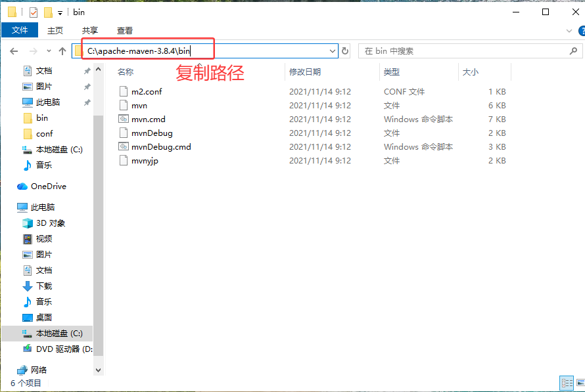The width and height of the screenshot is (585, 392).
Task: Switch to details view in status bar
Action: click(567, 383)
